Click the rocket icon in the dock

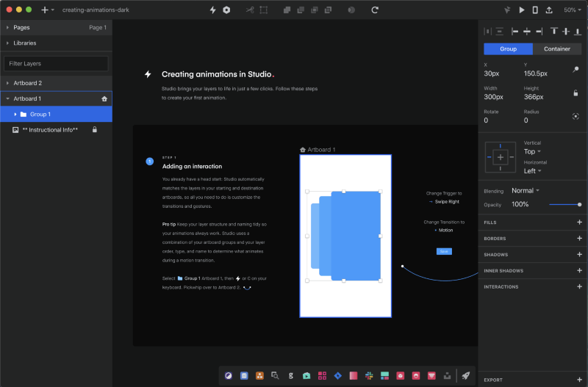pos(466,376)
